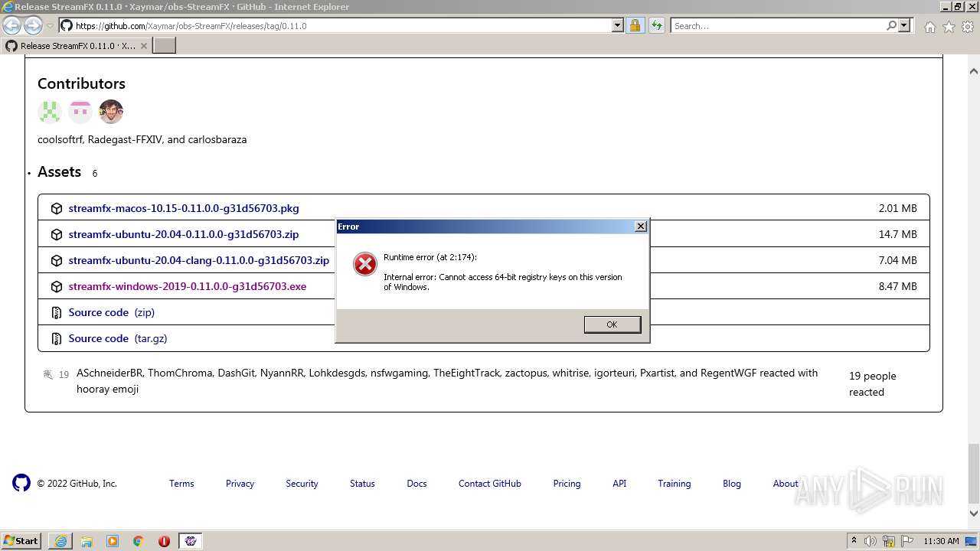Download streamfx-ubuntu-20.04-clang zip file
Viewport: 980px width, 551px height.
pos(199,260)
